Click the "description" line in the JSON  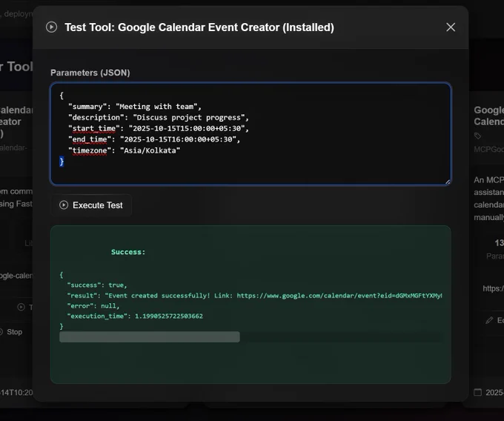[x=158, y=117]
